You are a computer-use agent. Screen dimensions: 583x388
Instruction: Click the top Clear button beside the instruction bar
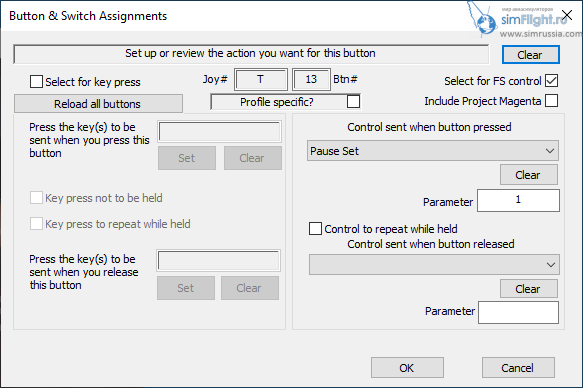pos(531,55)
